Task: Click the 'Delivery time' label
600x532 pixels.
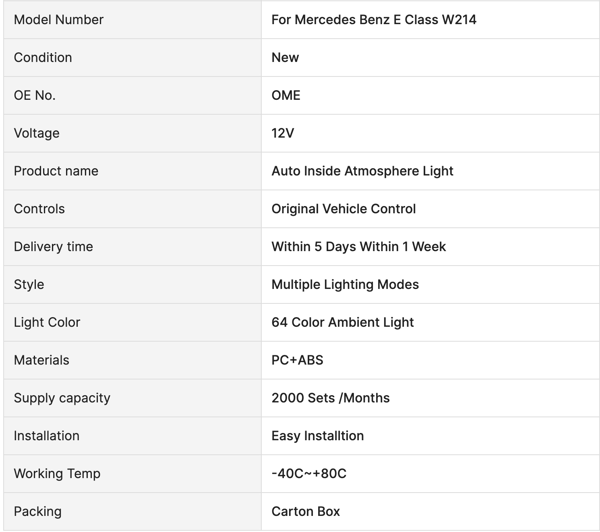Action: click(x=53, y=246)
